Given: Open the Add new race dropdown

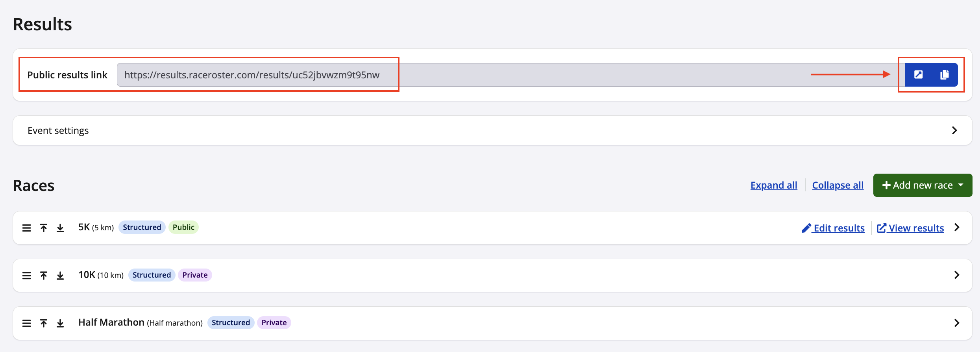Looking at the screenshot, I should pyautogui.click(x=923, y=185).
